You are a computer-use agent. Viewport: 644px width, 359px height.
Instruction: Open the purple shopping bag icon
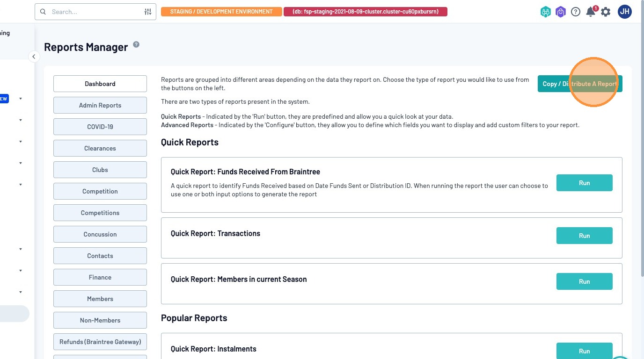561,12
